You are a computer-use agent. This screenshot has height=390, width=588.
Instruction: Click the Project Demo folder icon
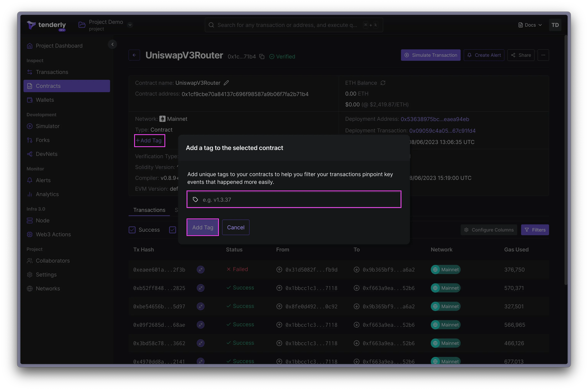coord(82,25)
